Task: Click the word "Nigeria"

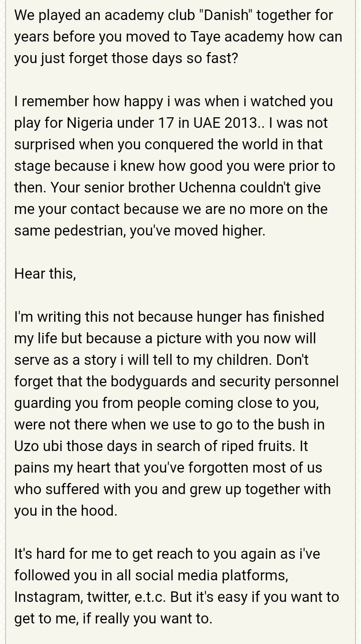Action: [x=91, y=123]
